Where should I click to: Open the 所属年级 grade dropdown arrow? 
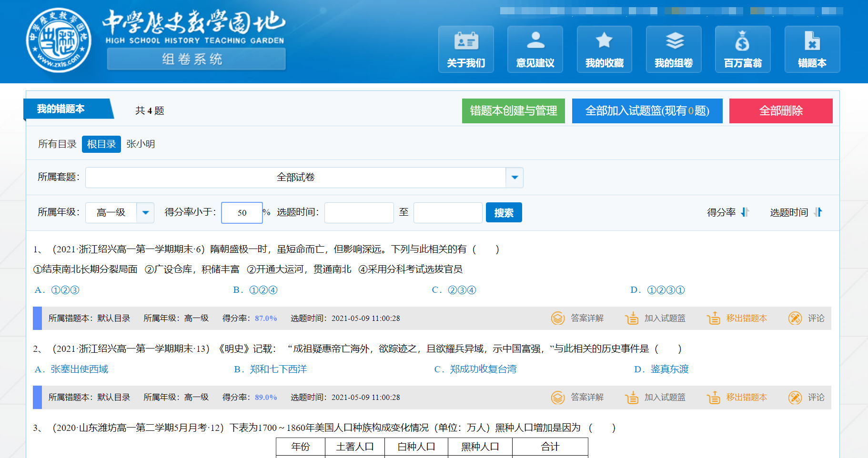click(145, 213)
